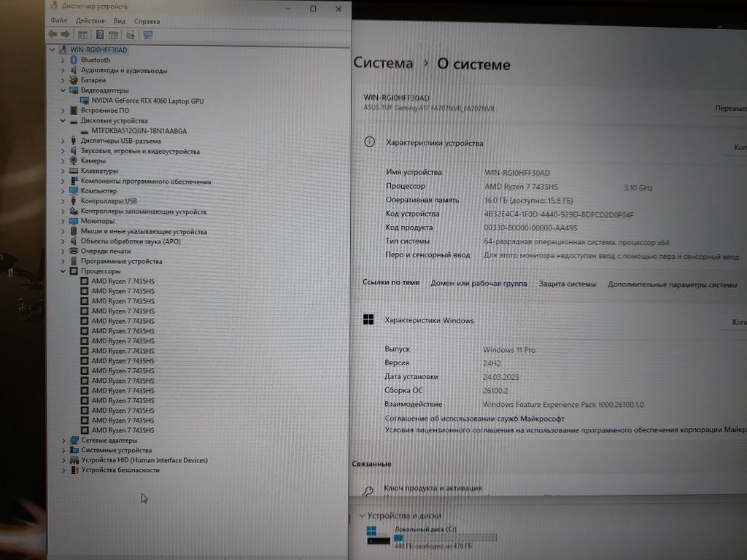Open the Действие menu
Screen dimensions: 747x560
[x=90, y=21]
